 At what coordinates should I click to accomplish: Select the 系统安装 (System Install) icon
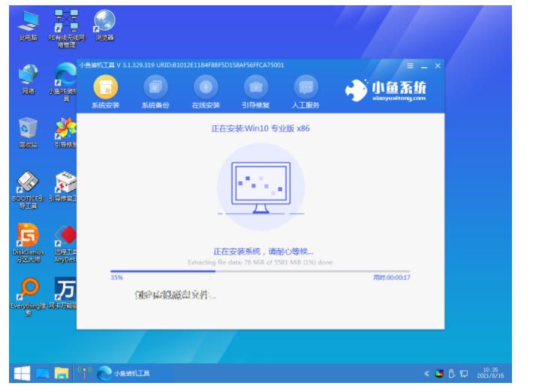[105, 88]
